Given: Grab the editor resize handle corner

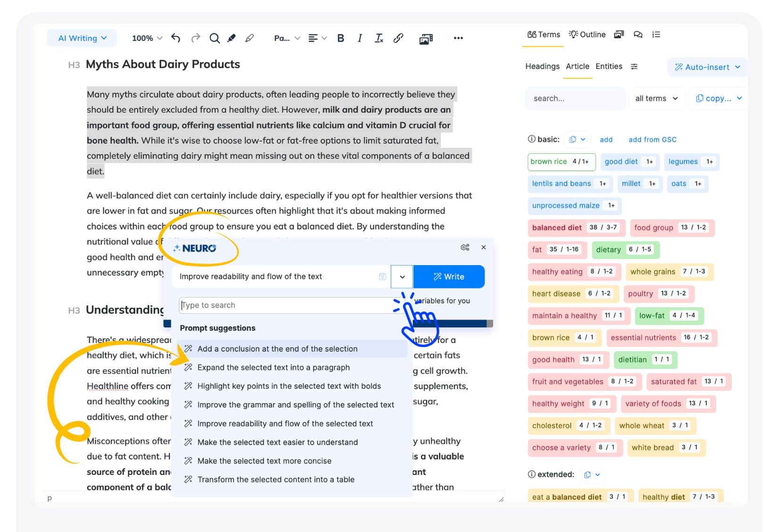Looking at the screenshot, I should 501,499.
